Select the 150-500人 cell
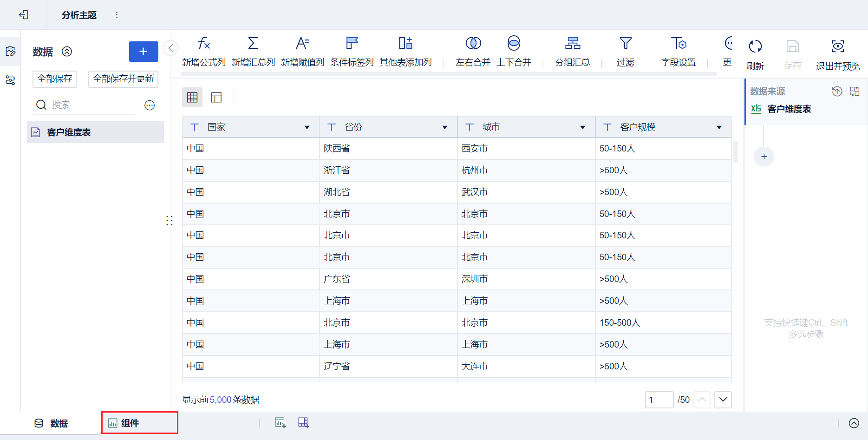868x440 pixels. 664,323
